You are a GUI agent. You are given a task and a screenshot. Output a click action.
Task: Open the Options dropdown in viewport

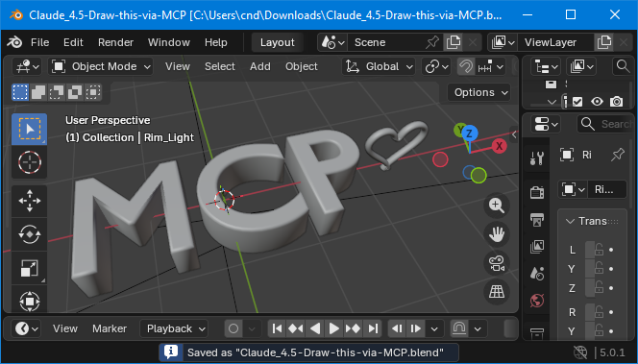pyautogui.click(x=478, y=93)
